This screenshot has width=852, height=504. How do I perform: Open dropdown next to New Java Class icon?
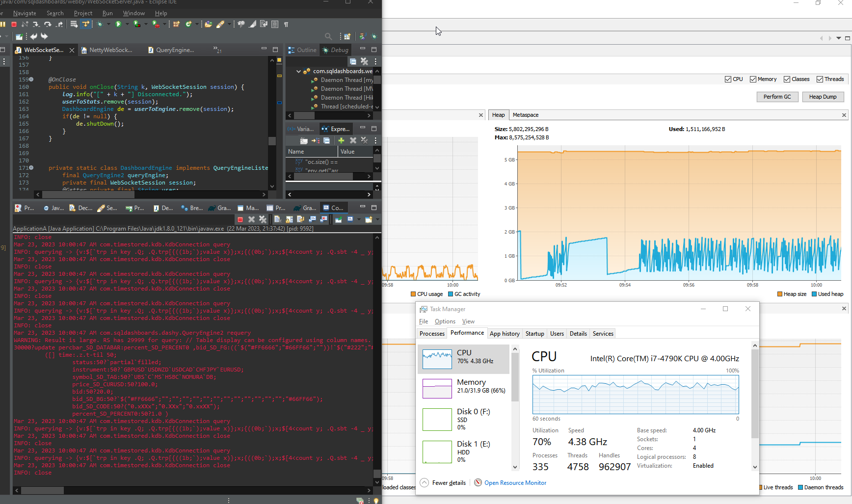click(x=197, y=24)
